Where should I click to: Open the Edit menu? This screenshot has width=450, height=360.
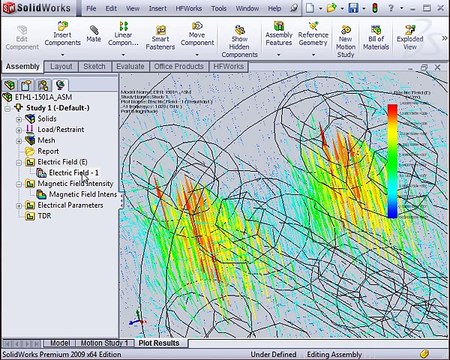coord(111,8)
